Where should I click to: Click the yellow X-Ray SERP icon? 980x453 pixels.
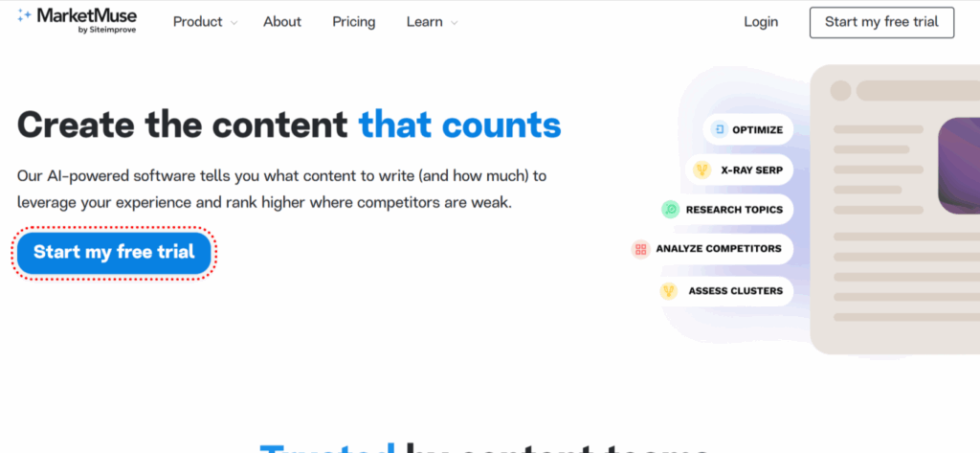point(702,170)
